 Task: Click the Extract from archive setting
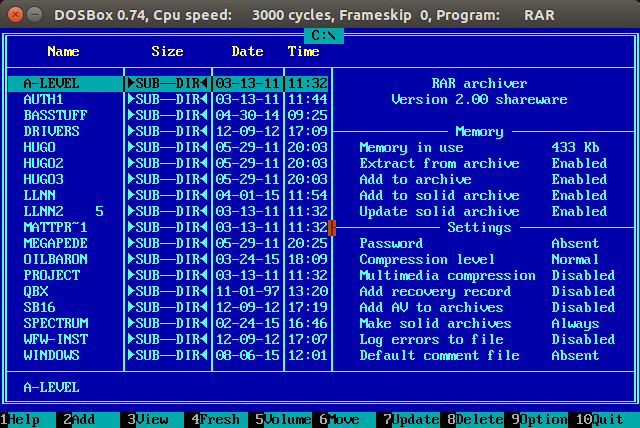click(x=483, y=164)
